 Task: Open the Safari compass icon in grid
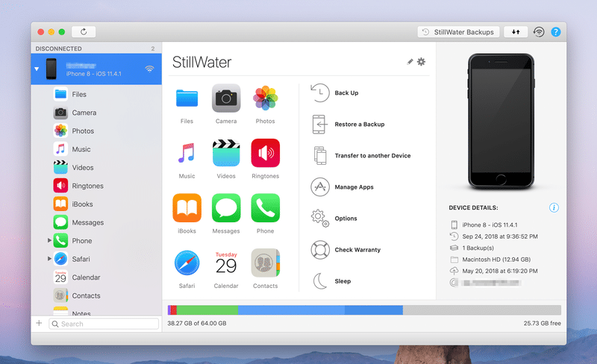tap(187, 263)
